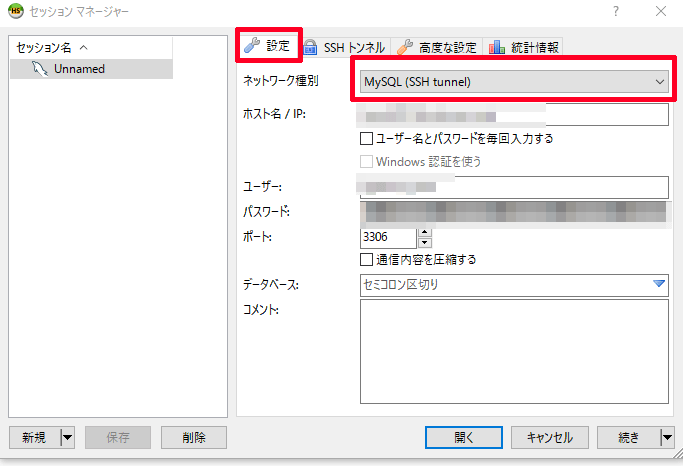The width and height of the screenshot is (683, 466).
Task: Decrease port number with down arrow
Action: tap(425, 243)
